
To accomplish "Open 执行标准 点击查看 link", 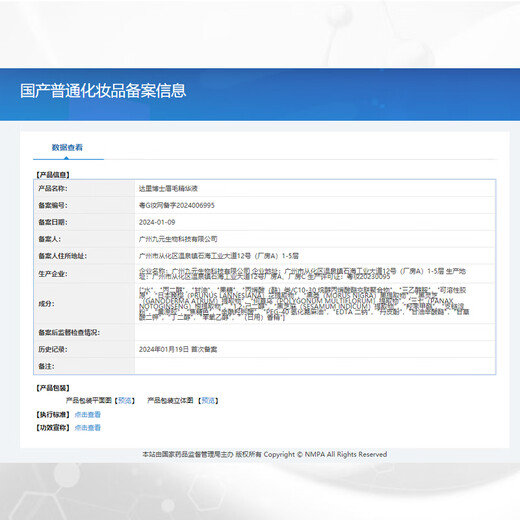I will click(87, 414).
